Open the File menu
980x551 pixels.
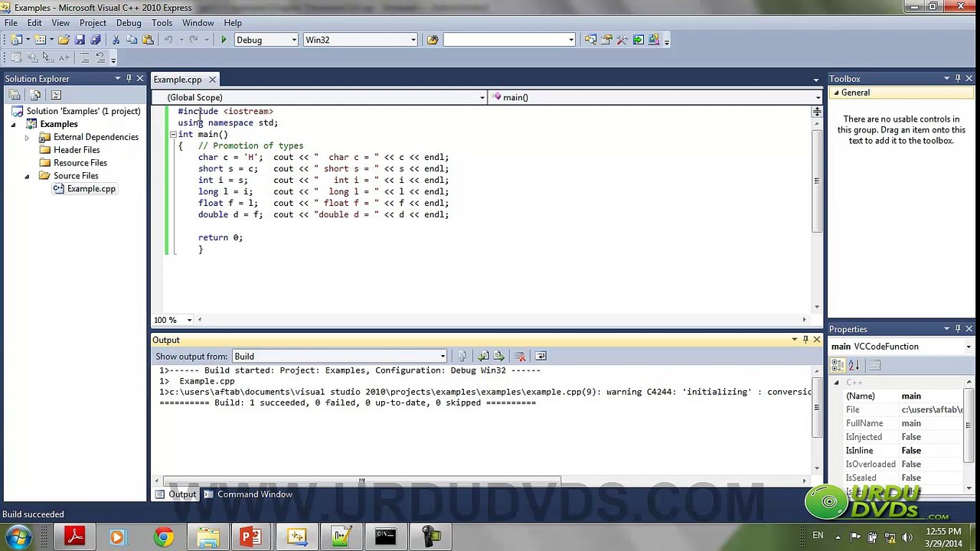pyautogui.click(x=11, y=23)
